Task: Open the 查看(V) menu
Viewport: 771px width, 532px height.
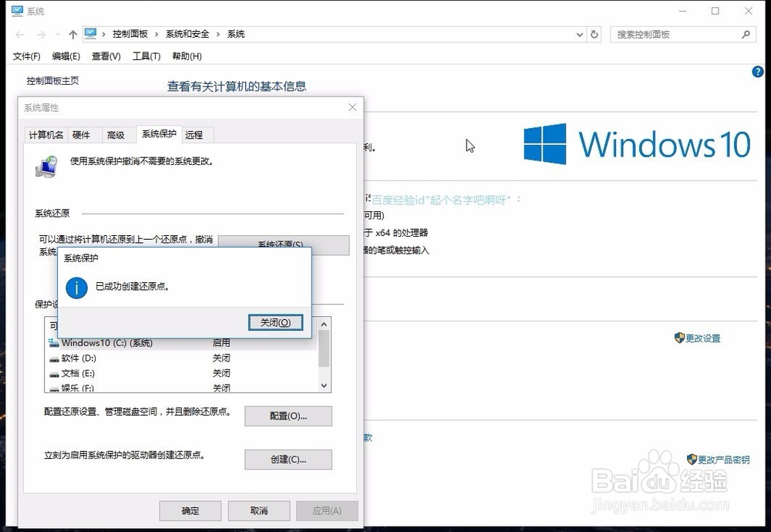Action: click(x=106, y=56)
